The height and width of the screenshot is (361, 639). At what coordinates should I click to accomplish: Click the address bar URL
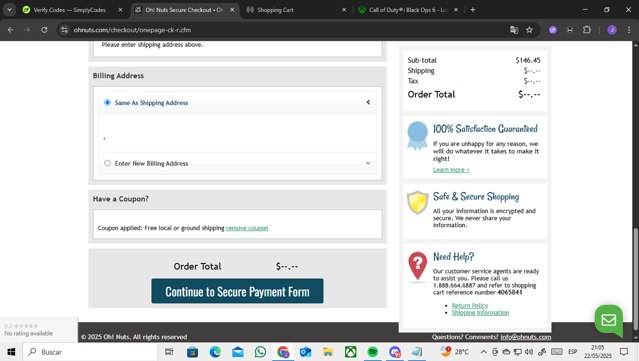(132, 30)
